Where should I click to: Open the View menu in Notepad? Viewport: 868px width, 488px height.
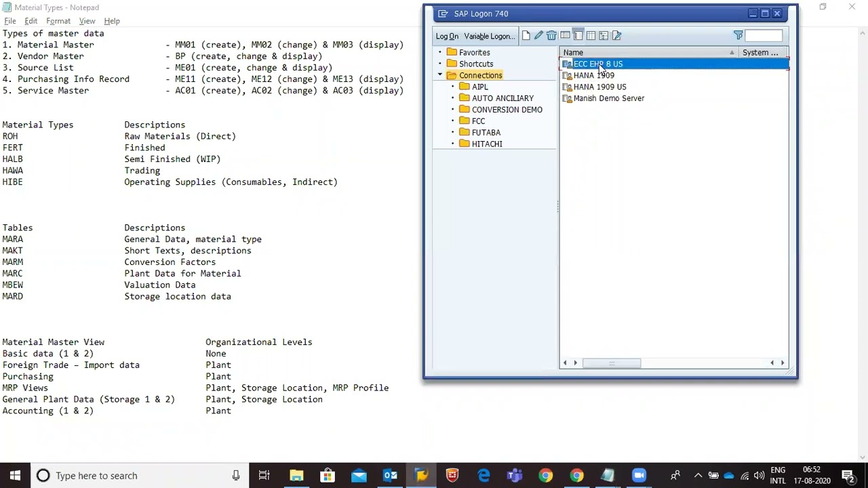click(87, 21)
